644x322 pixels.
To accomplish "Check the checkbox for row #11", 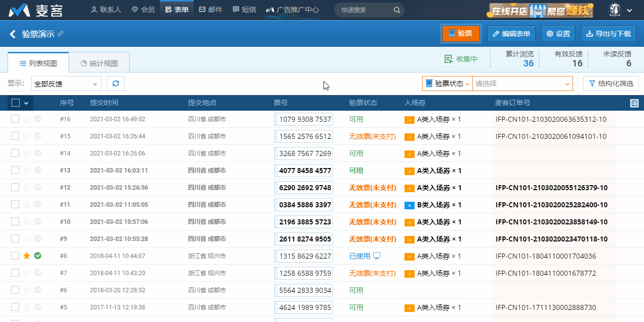I will click(x=15, y=204).
